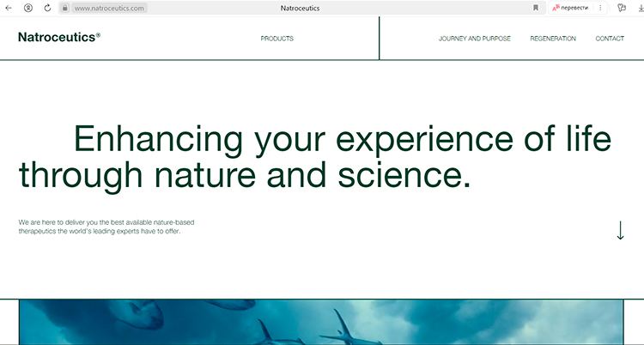Click the down arrow to scroll the page
The height and width of the screenshot is (345, 644).
620,230
